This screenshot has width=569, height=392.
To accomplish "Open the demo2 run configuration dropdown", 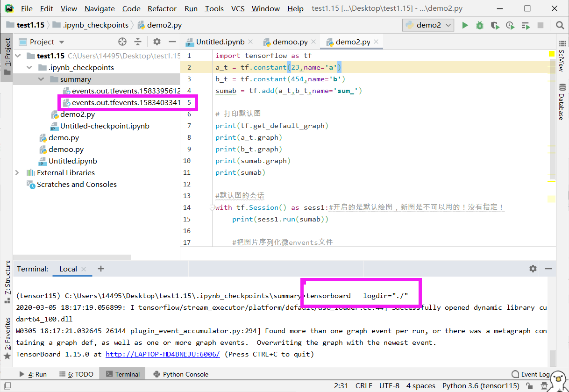I will pyautogui.click(x=429, y=25).
